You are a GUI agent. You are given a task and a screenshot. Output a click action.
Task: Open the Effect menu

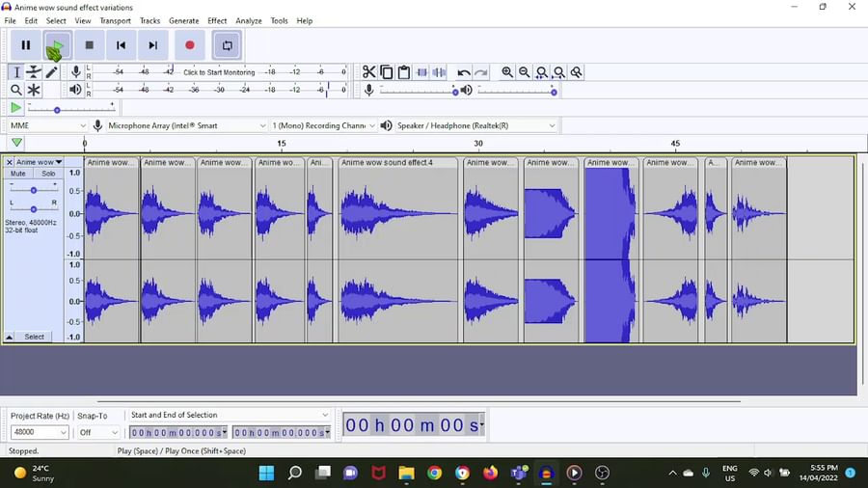tap(217, 20)
